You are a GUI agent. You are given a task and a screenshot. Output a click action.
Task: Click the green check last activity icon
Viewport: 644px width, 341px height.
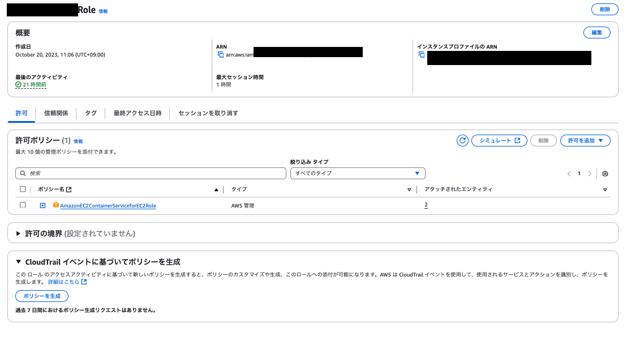[x=18, y=84]
